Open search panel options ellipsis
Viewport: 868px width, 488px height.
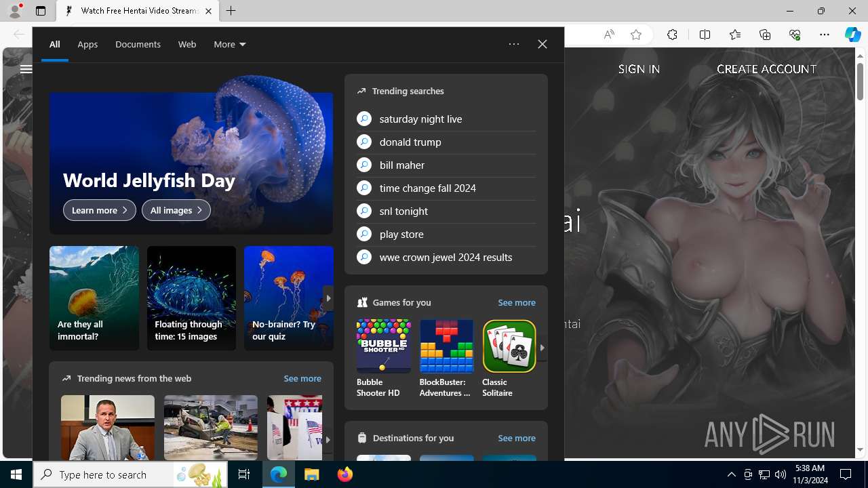(x=514, y=44)
